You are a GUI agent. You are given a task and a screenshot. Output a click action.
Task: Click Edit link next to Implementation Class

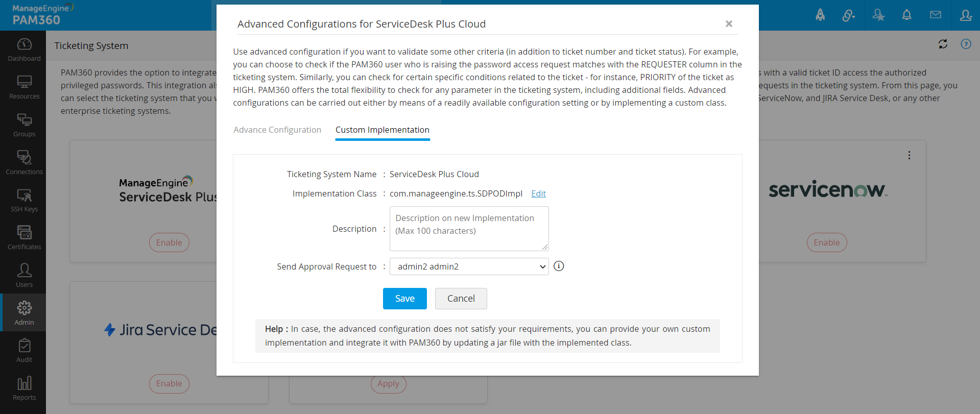538,193
